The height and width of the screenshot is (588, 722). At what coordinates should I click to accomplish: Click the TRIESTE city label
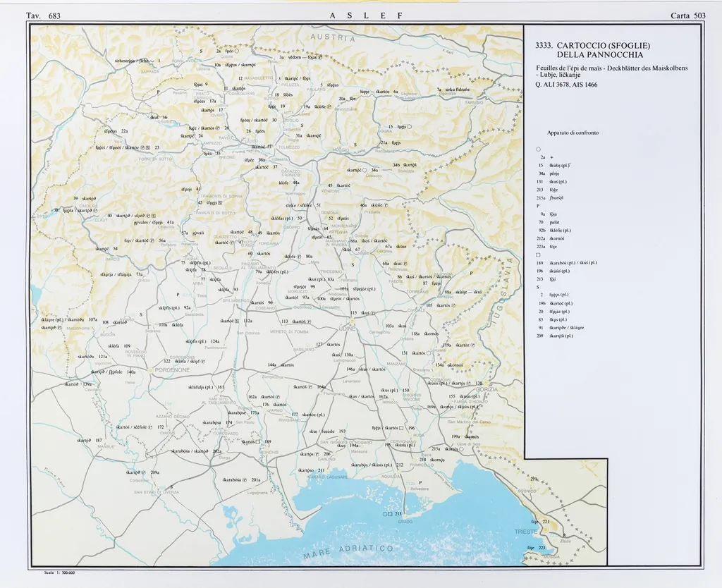point(527,531)
